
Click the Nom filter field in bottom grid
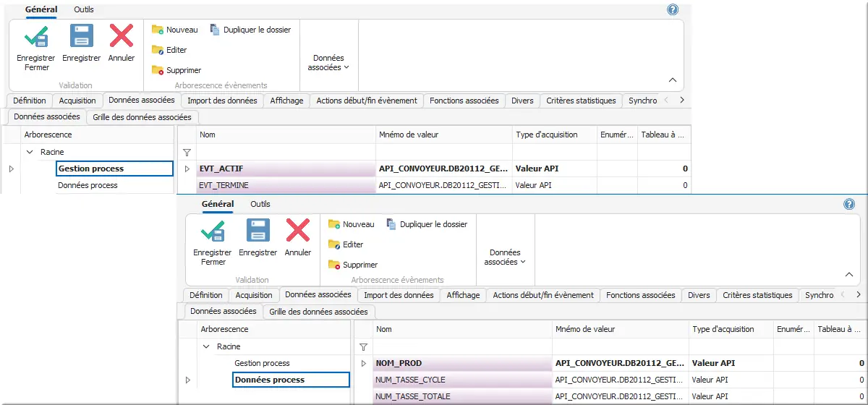click(462, 347)
